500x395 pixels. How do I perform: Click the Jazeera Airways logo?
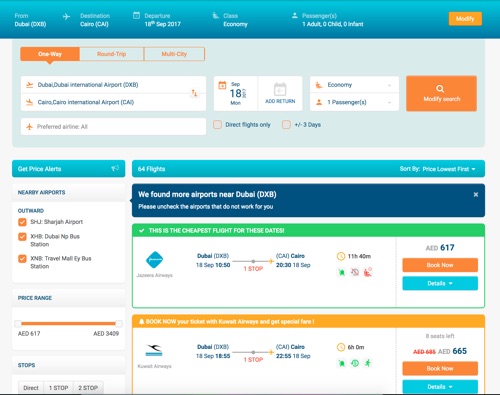pyautogui.click(x=154, y=260)
